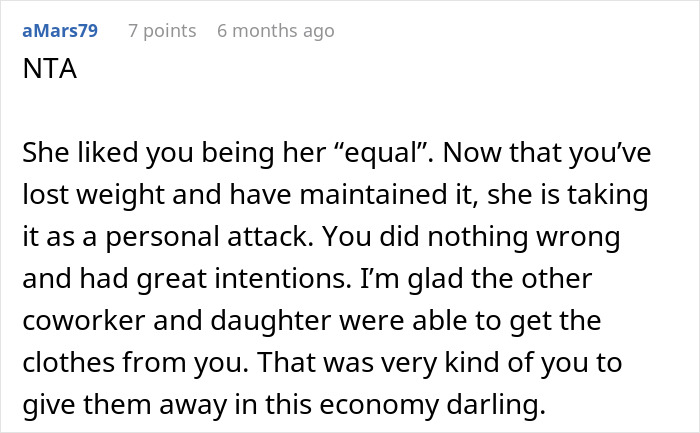Click the "NTA" verdict text
The image size is (700, 433).
pos(48,72)
